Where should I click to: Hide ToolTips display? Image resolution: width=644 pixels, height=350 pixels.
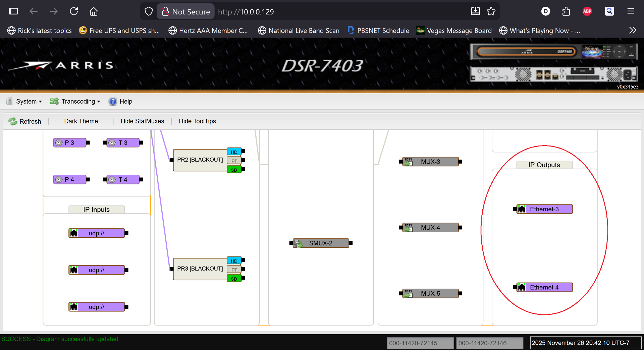coord(197,121)
